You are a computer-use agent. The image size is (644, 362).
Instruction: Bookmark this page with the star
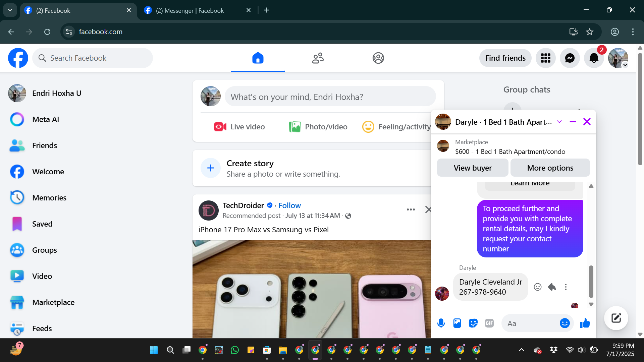click(x=590, y=32)
